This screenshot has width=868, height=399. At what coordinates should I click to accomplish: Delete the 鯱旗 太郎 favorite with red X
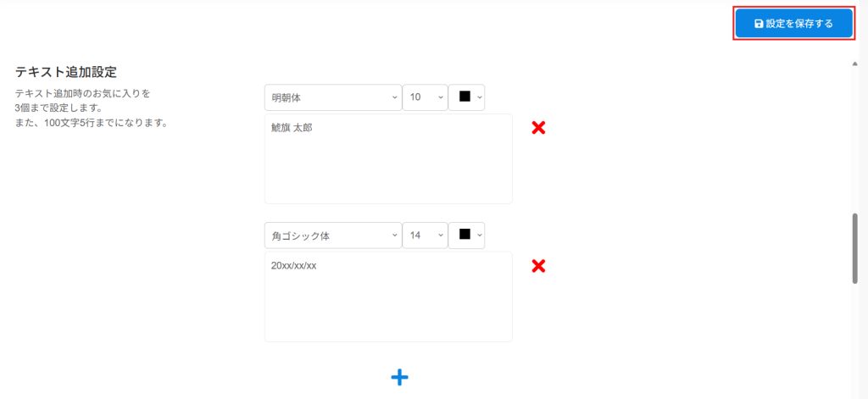click(x=538, y=128)
